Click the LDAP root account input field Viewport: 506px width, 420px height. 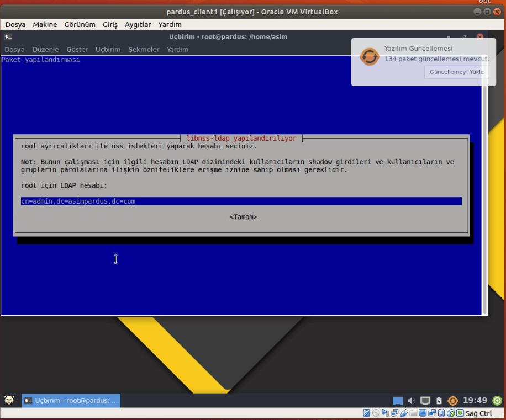(241, 201)
